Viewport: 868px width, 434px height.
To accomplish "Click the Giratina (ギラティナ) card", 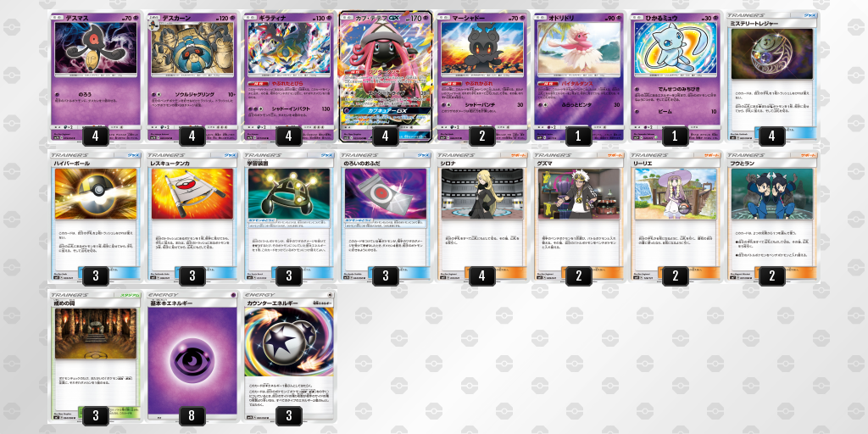I will [x=288, y=76].
